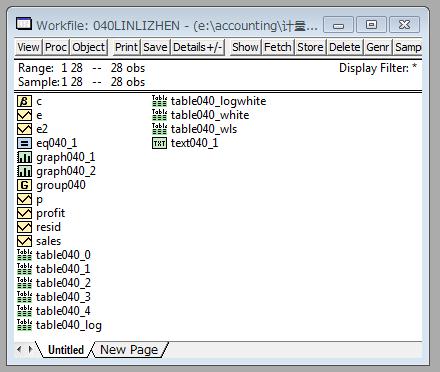Select the group040 name text

point(61,185)
